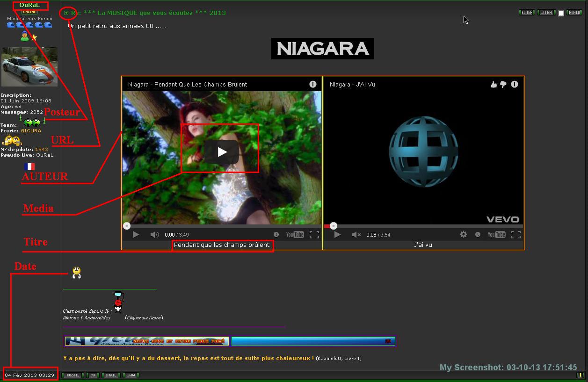
Task: Click the EDITER button
Action: click(x=527, y=13)
